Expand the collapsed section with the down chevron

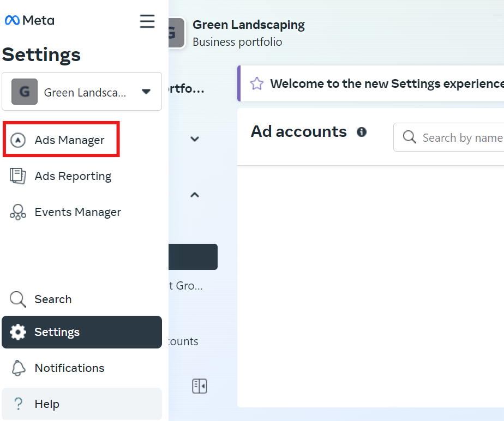click(x=195, y=139)
